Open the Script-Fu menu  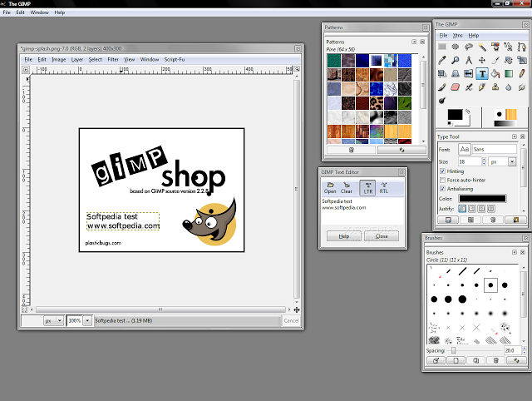pyautogui.click(x=174, y=60)
